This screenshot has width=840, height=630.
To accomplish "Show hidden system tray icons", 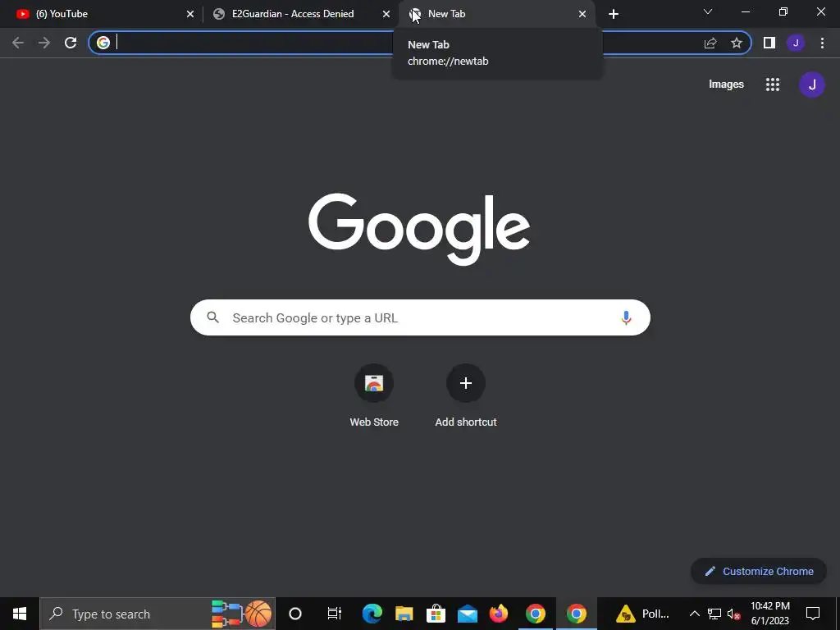I will click(694, 614).
